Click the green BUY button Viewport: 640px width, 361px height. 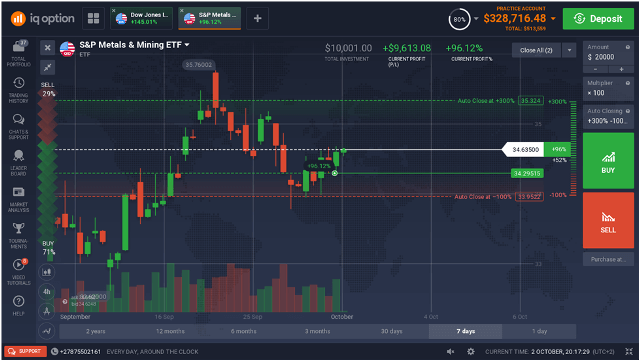point(608,161)
